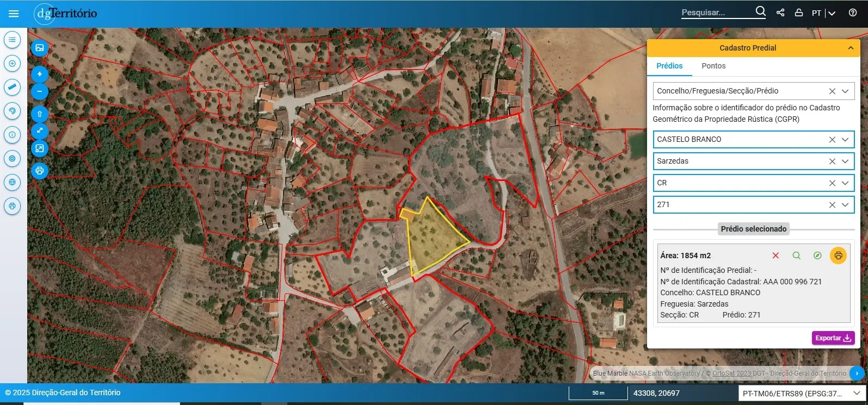The width and height of the screenshot is (868, 405).
Task: Click the green compass navigate icon
Action: [817, 256]
